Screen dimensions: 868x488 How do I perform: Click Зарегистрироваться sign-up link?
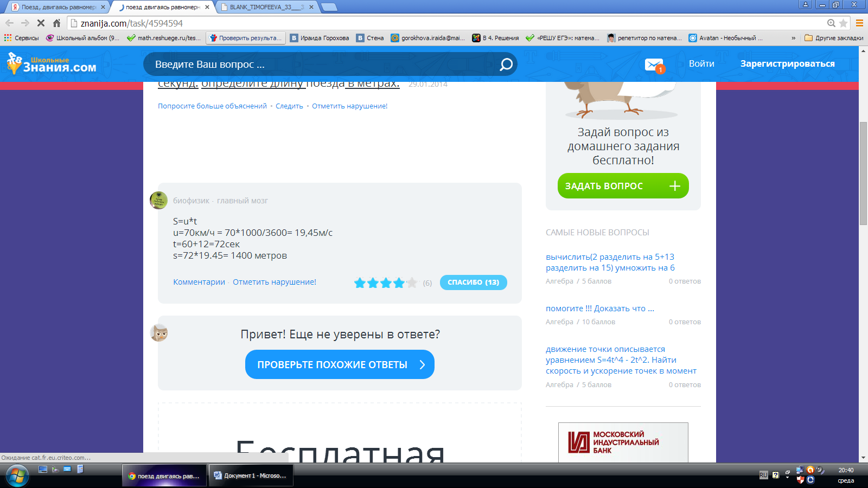(x=787, y=63)
